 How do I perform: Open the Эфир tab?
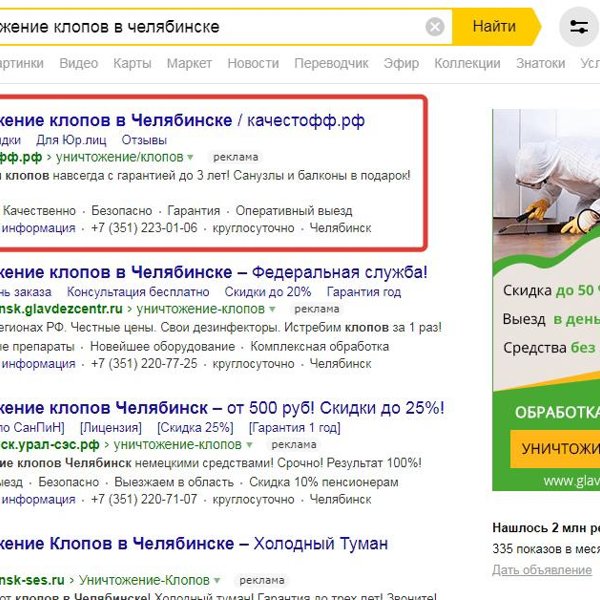(x=401, y=63)
